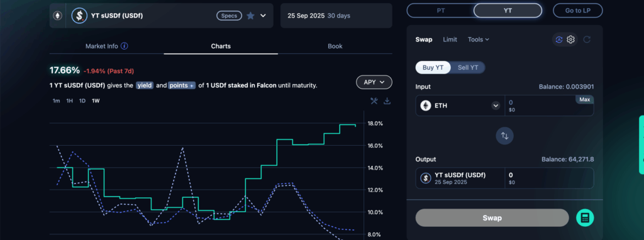Switch to the Book tab
This screenshot has width=644, height=240.
click(335, 46)
